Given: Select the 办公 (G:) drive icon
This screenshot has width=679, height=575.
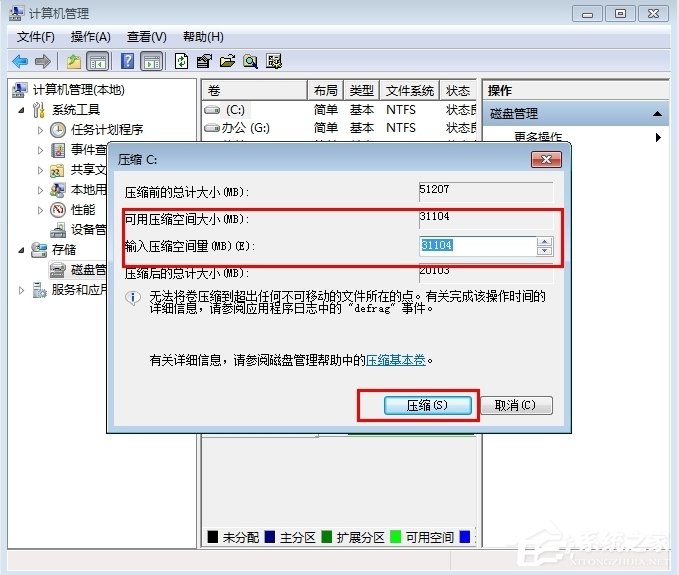Looking at the screenshot, I should tap(212, 128).
